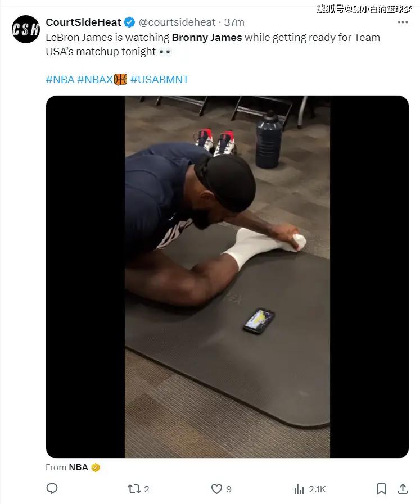Image resolution: width=420 pixels, height=504 pixels.
Task: Open the three-dot more options menu
Action: (403, 22)
